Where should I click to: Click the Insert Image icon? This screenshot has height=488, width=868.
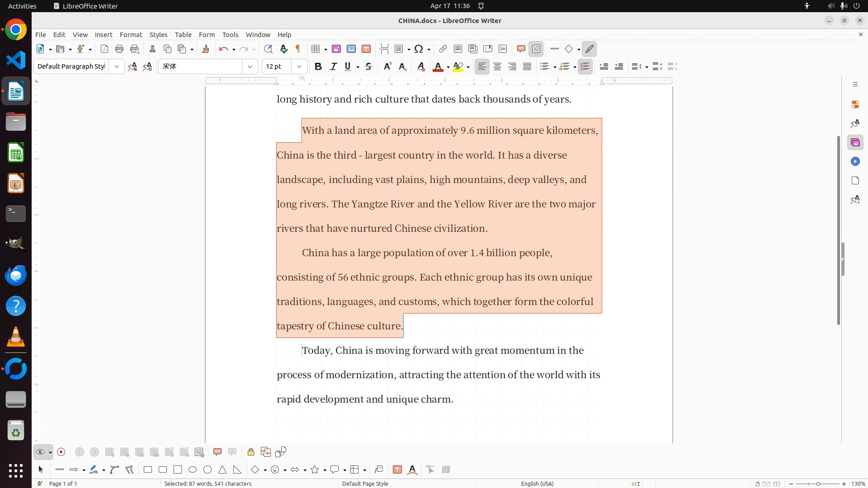pos(336,49)
